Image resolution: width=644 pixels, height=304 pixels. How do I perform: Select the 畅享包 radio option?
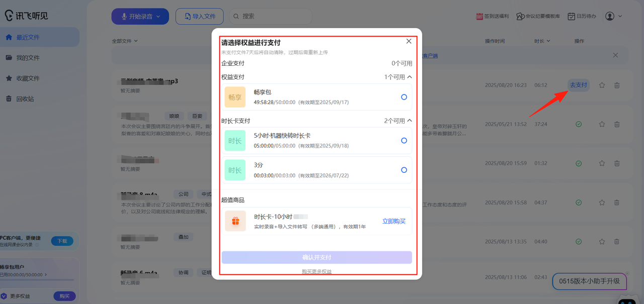point(404,97)
